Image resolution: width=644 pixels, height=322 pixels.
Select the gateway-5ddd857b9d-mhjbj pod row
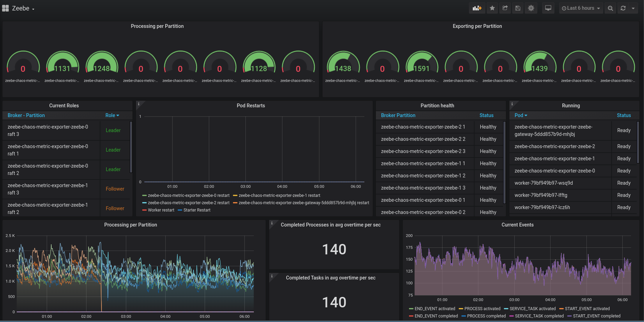pos(573,130)
